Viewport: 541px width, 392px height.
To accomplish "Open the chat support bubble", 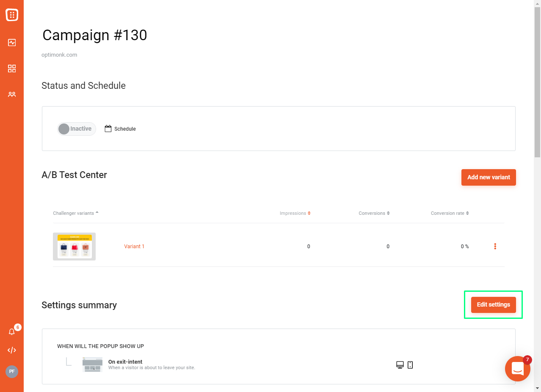I will (517, 368).
